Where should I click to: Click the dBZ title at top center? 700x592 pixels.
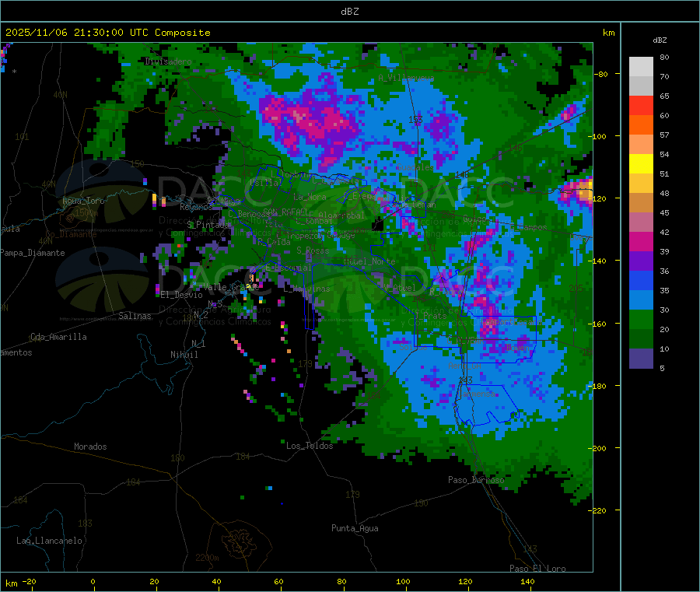(349, 12)
